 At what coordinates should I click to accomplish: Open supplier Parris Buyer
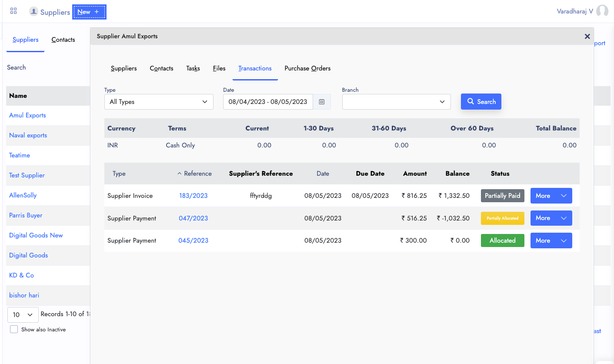pos(26,215)
